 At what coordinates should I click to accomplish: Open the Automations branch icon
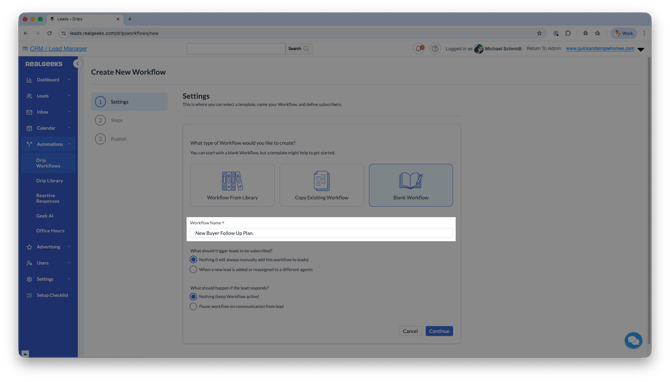coord(29,144)
